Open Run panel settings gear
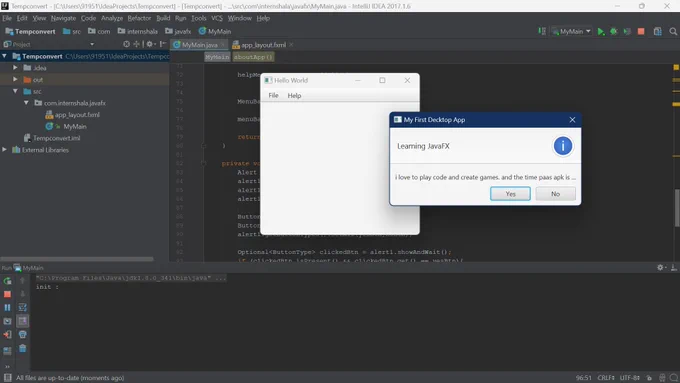This screenshot has height=383, width=680. click(661, 268)
